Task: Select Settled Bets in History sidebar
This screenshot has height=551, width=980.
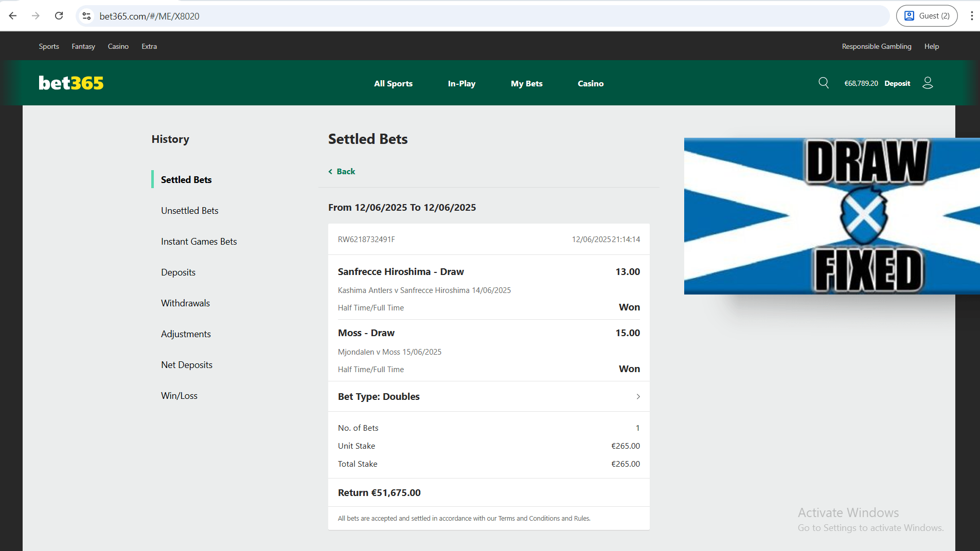Action: pos(186,179)
